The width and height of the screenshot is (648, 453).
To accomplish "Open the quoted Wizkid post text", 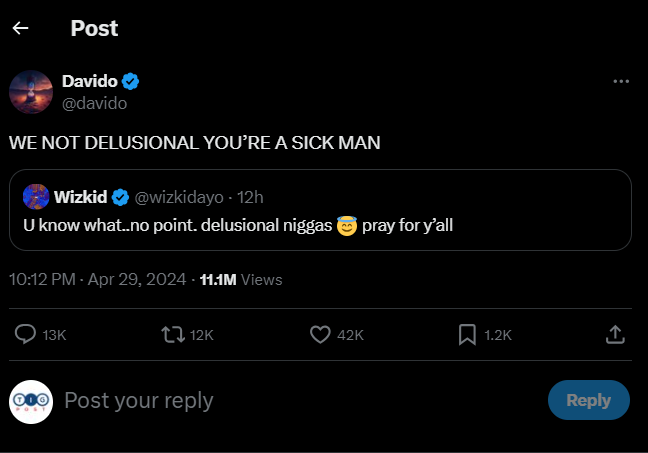I will [x=238, y=225].
